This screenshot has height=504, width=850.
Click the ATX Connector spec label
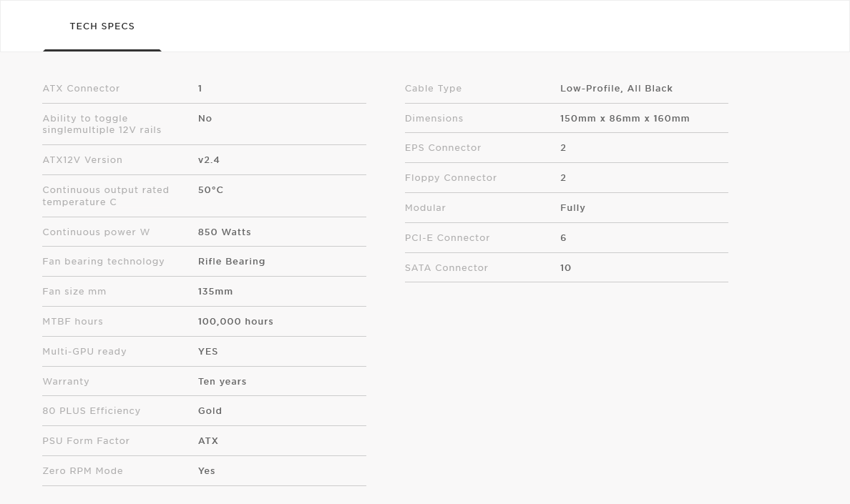[81, 89]
